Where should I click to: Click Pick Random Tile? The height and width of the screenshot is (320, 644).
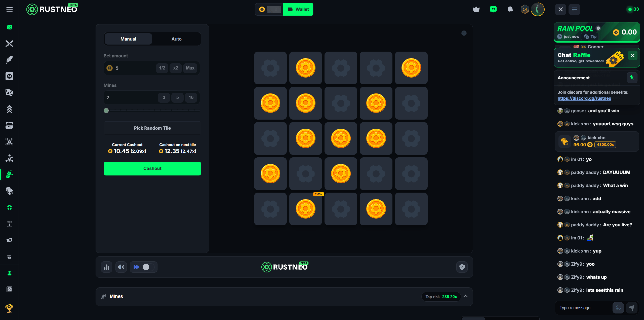(x=152, y=128)
